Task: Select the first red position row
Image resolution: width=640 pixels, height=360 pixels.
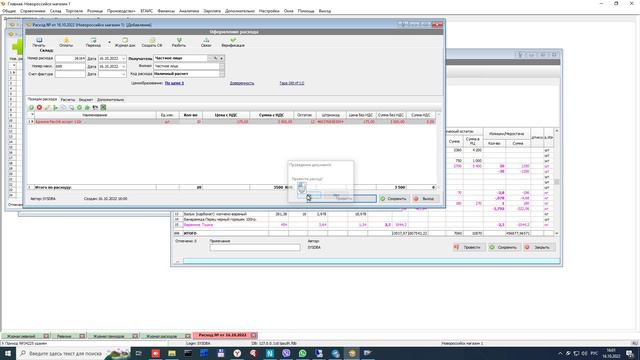Action: pos(232,122)
